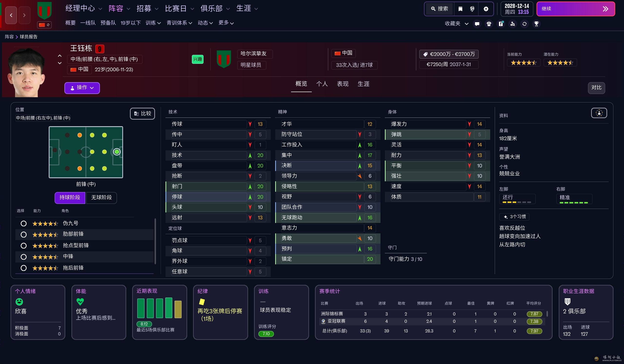
Task: Go to 阵容 in the breadcrumb
Action: pyautogui.click(x=9, y=37)
